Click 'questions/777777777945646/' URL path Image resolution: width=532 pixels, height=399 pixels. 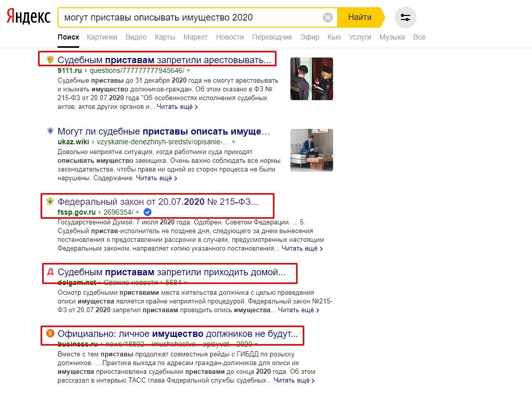pos(137,70)
